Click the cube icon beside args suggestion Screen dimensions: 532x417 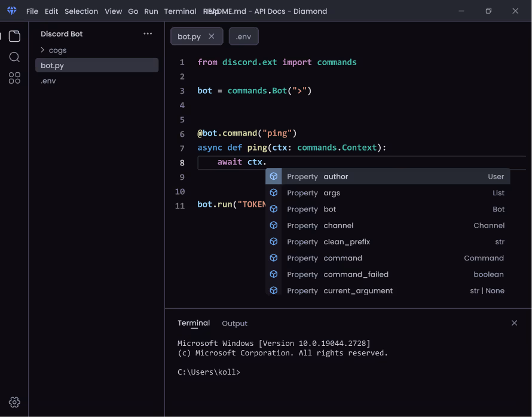tap(273, 192)
